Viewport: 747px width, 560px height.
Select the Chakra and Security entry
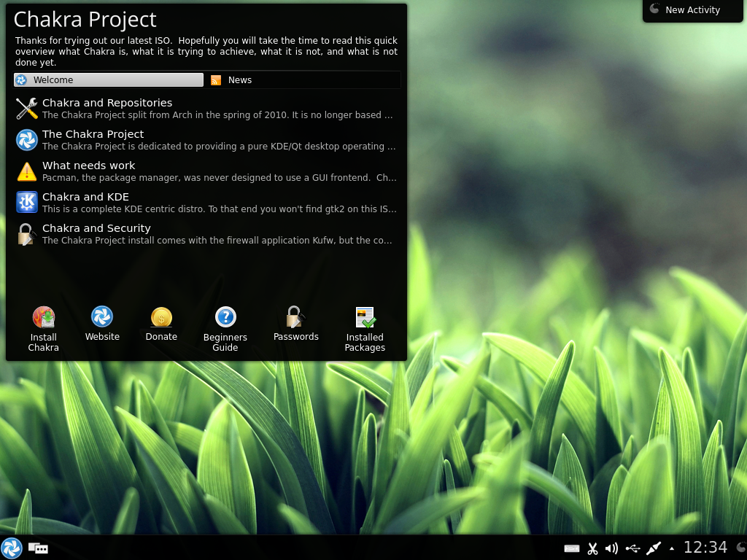tap(96, 228)
